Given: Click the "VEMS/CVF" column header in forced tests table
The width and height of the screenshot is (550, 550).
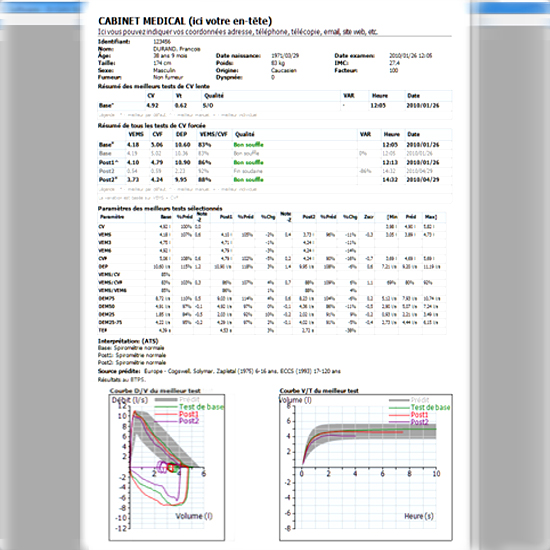Looking at the screenshot, I should pos(213,134).
